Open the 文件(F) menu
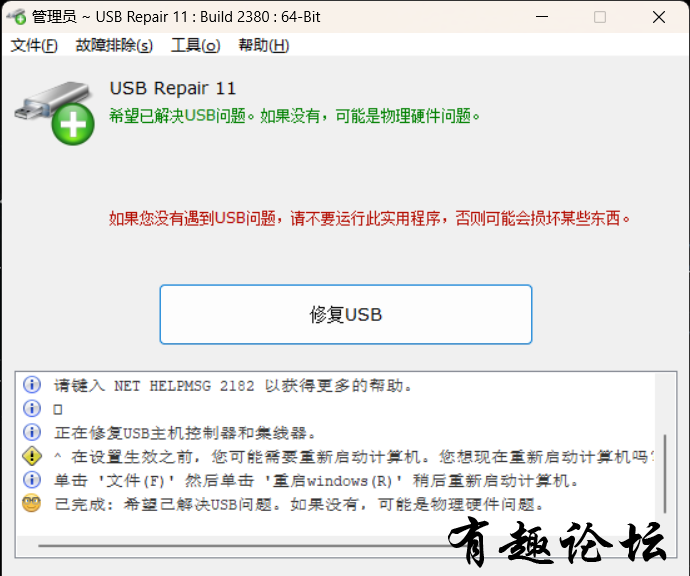The image size is (690, 576). pyautogui.click(x=34, y=45)
